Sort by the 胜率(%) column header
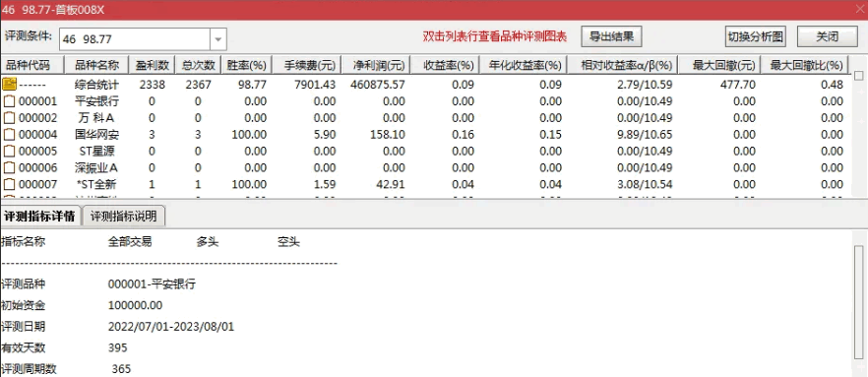This screenshot has height=377, width=868. pyautogui.click(x=246, y=65)
